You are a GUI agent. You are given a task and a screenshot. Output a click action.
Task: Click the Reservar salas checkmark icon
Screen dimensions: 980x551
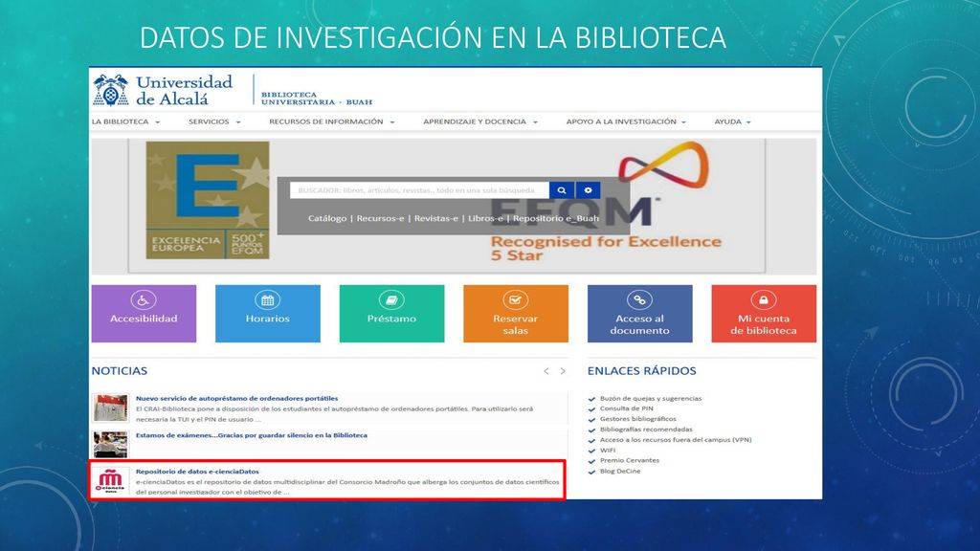click(516, 299)
